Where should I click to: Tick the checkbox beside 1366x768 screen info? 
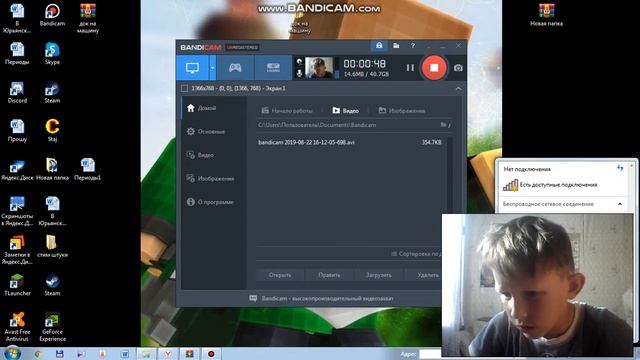point(184,88)
